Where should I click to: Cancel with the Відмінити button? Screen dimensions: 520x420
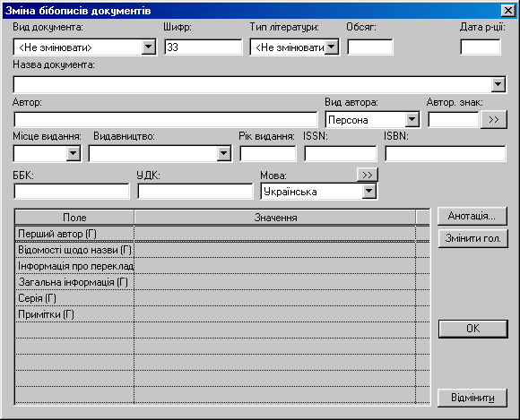pos(472,398)
